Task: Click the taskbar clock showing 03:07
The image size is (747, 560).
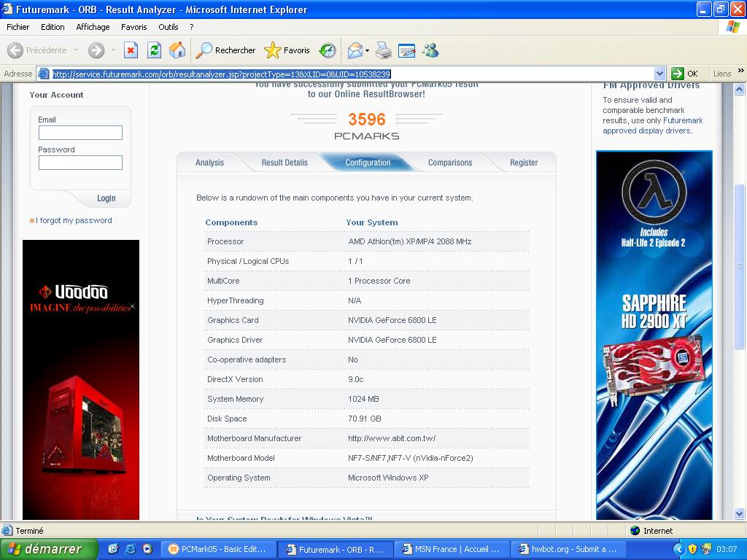Action: click(727, 549)
